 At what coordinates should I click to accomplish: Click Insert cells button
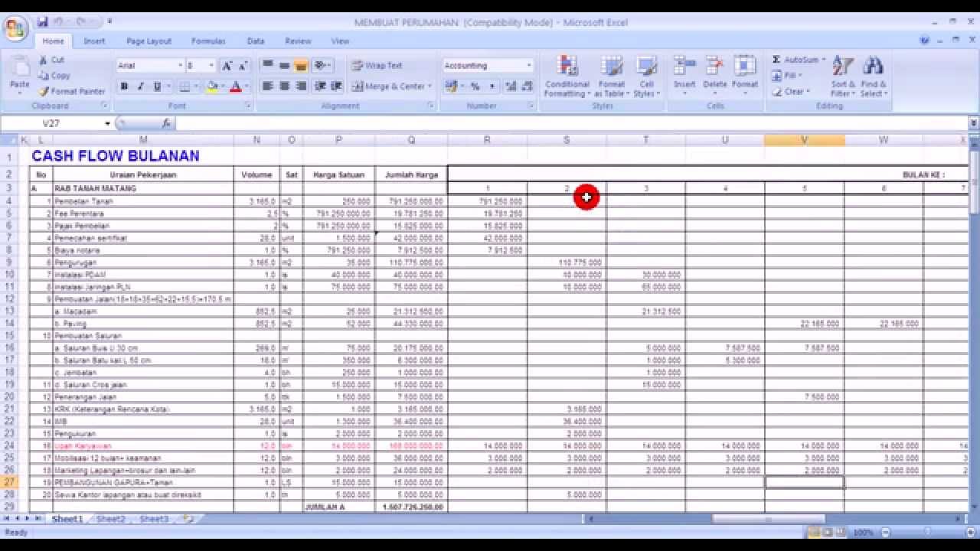[684, 77]
